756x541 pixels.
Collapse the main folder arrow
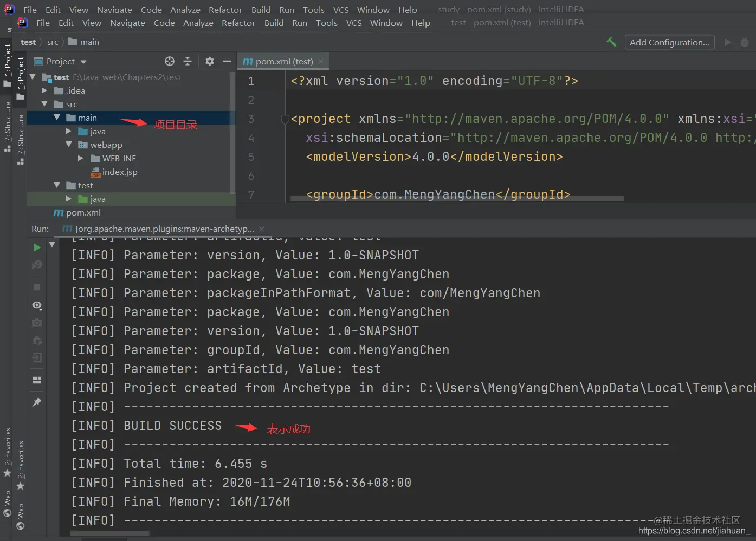57,118
